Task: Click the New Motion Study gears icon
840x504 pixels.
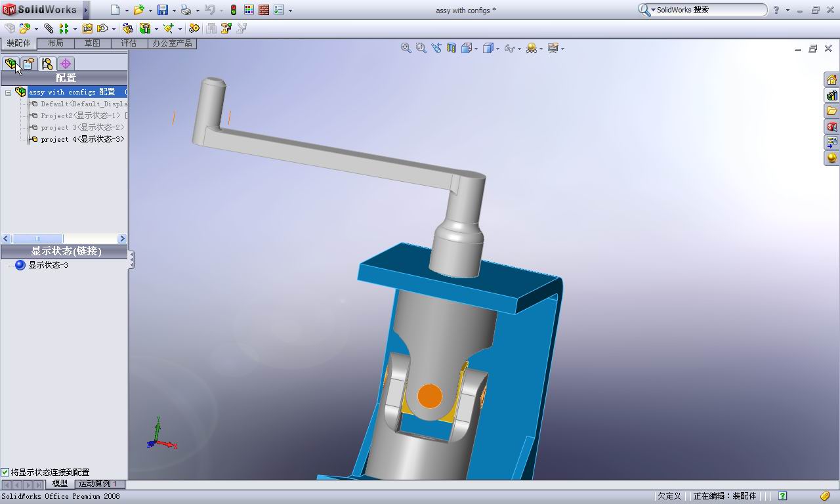Action: (194, 28)
